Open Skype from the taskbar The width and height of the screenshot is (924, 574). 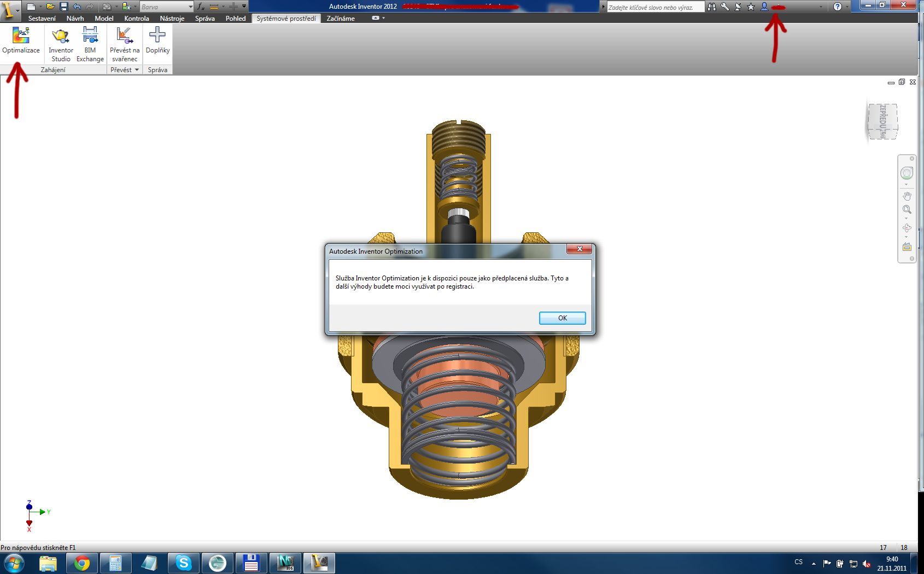click(x=184, y=563)
